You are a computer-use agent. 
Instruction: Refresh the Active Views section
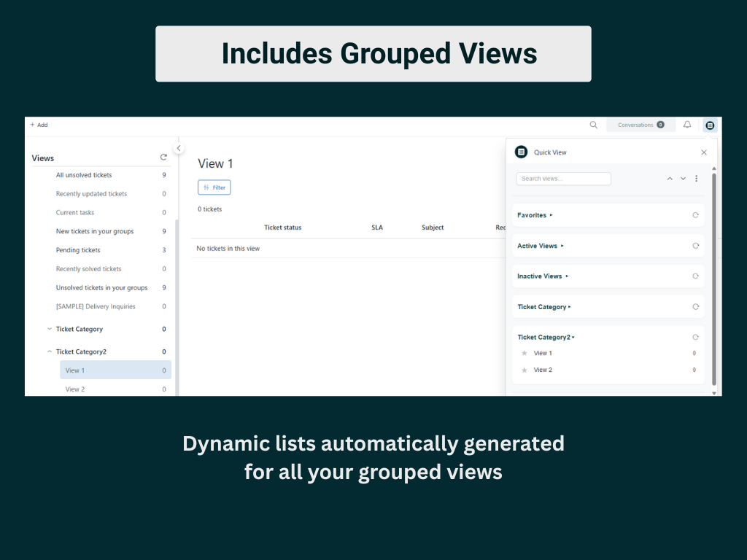click(694, 245)
